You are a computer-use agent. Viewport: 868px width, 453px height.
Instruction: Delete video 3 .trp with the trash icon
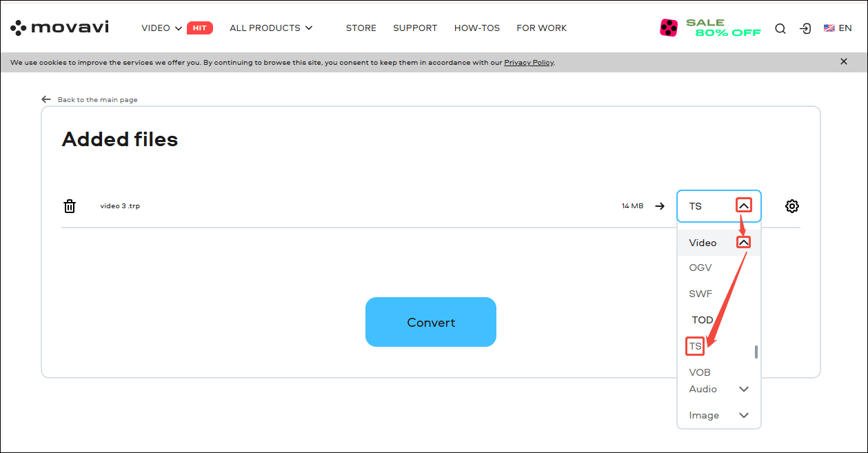(69, 205)
